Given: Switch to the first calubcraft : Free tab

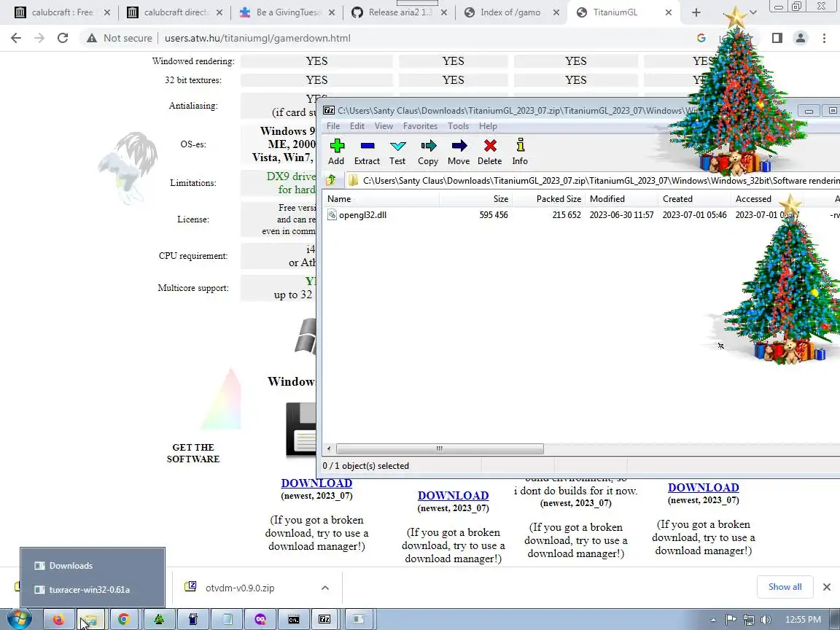Looking at the screenshot, I should click(x=61, y=12).
